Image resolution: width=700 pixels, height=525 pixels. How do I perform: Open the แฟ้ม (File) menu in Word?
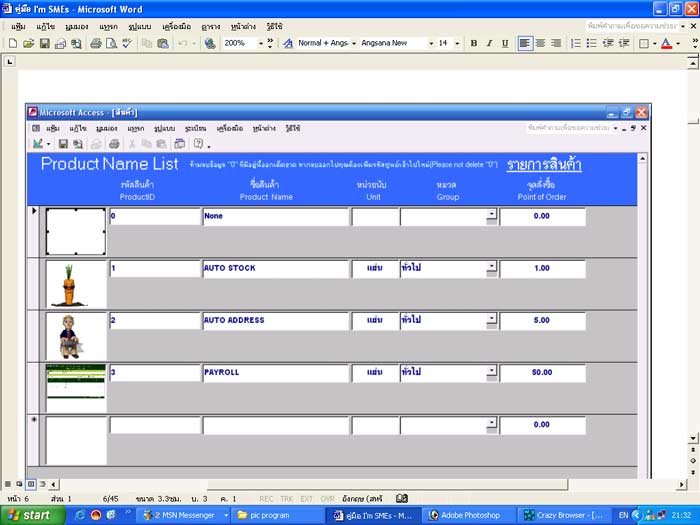click(x=18, y=26)
